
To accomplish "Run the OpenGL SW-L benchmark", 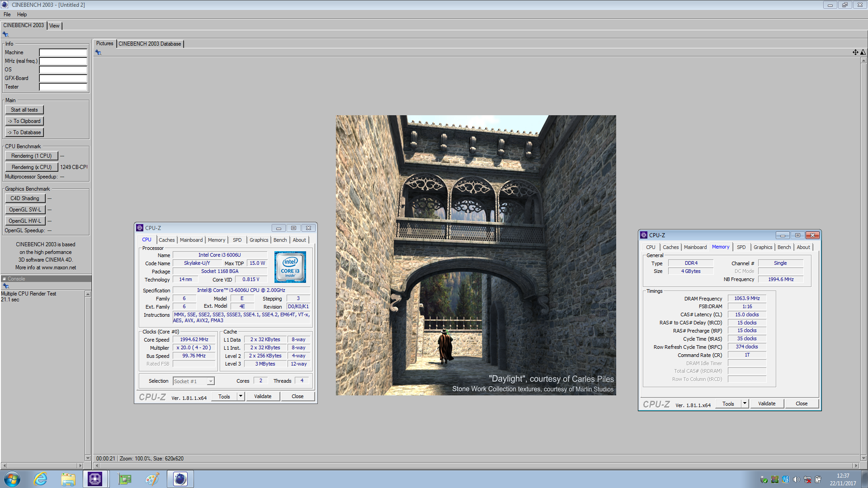I will [25, 210].
